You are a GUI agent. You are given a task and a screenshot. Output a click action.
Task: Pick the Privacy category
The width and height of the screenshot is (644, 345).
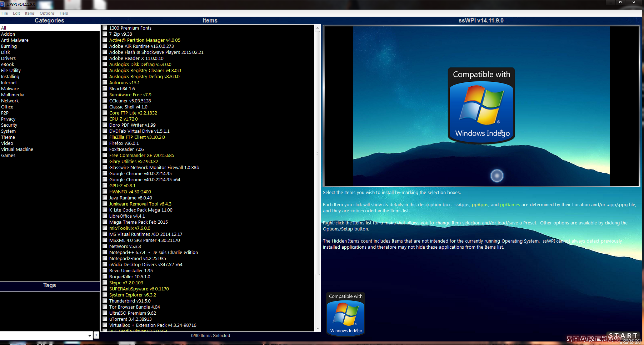coord(8,119)
